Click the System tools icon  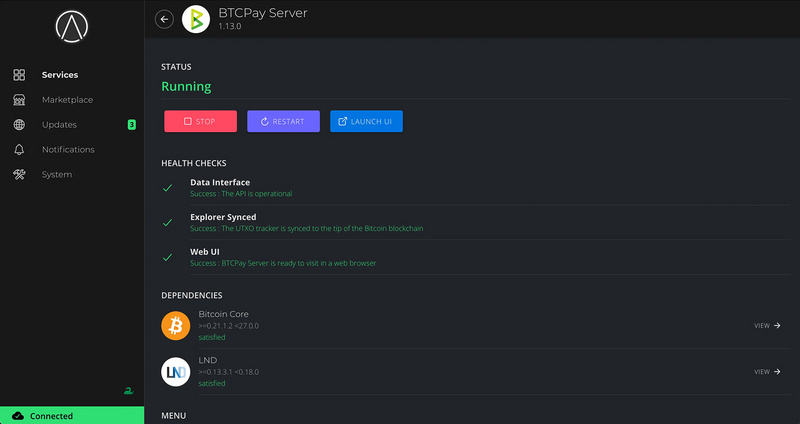(19, 175)
